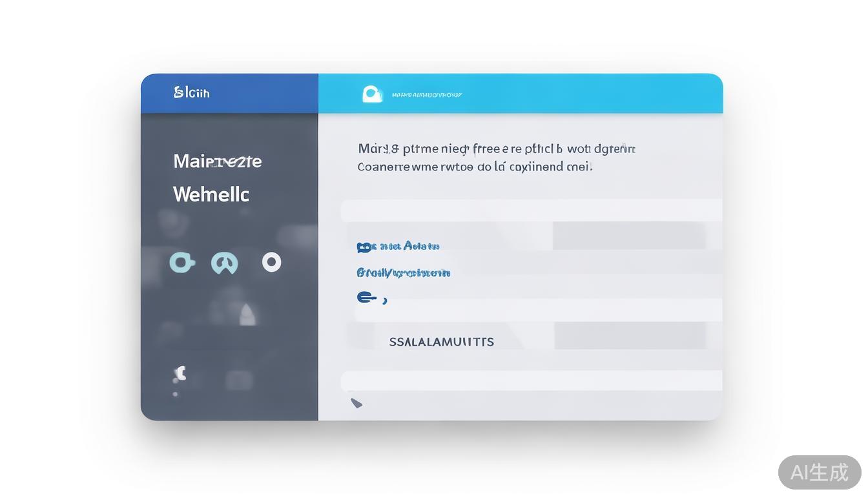The width and height of the screenshot is (868, 496).
Task: Click the bottom white input bar
Action: click(x=531, y=380)
